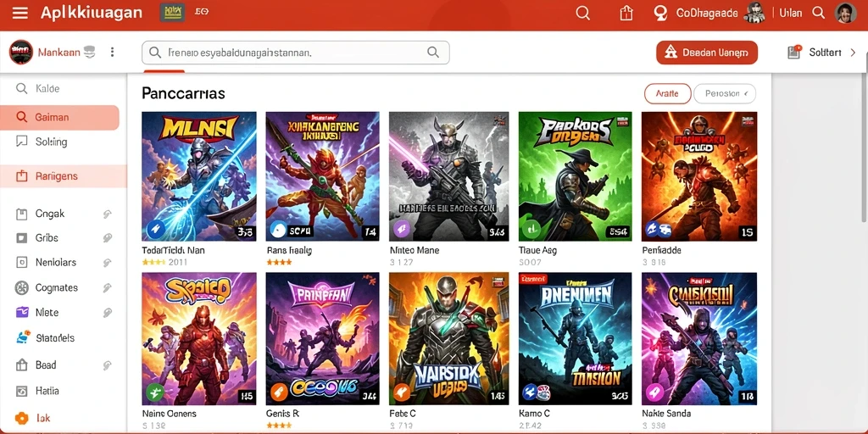Click the document icon beside Solttert
The image size is (868, 434).
793,52
